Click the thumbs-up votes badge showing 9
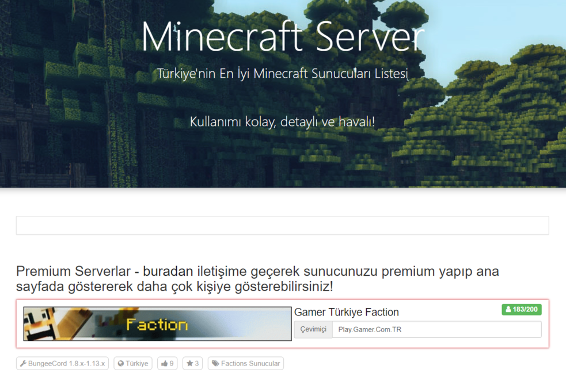Viewport: 566px width, 392px height. coord(168,363)
